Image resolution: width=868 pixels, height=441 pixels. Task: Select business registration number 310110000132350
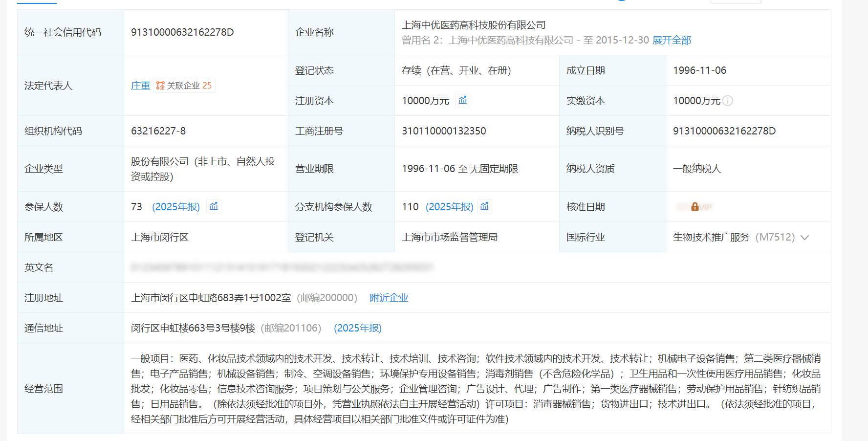point(444,131)
